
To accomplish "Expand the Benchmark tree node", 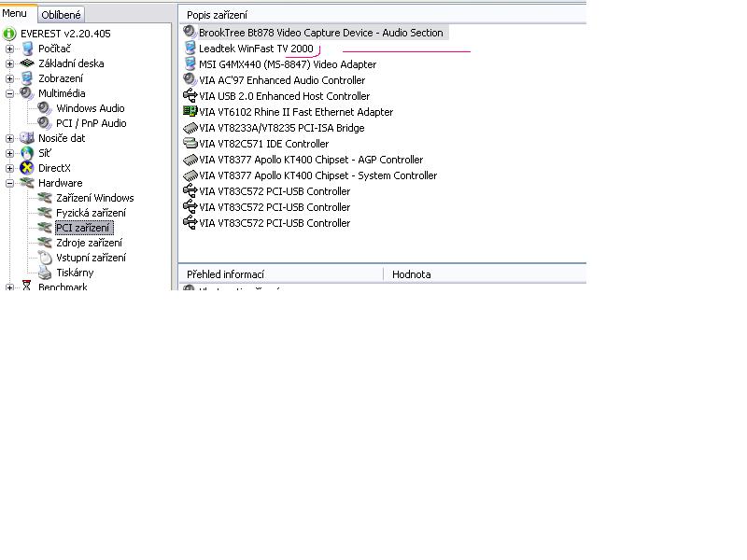I will click(x=9, y=287).
